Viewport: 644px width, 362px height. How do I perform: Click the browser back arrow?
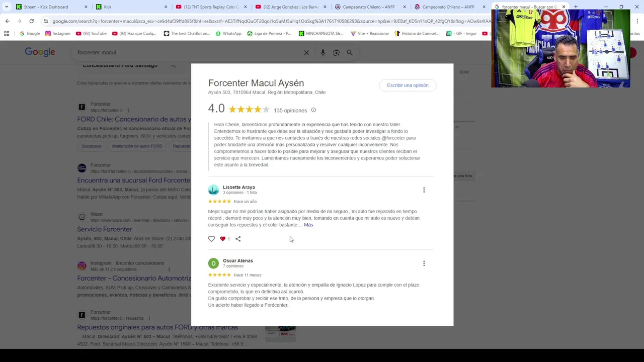7,21
